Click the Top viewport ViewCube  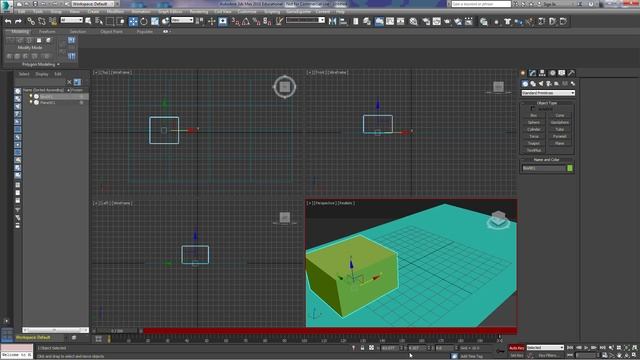point(284,87)
